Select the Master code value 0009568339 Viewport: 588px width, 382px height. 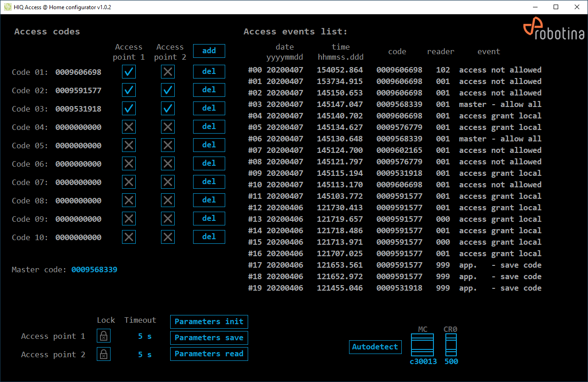[94, 270]
